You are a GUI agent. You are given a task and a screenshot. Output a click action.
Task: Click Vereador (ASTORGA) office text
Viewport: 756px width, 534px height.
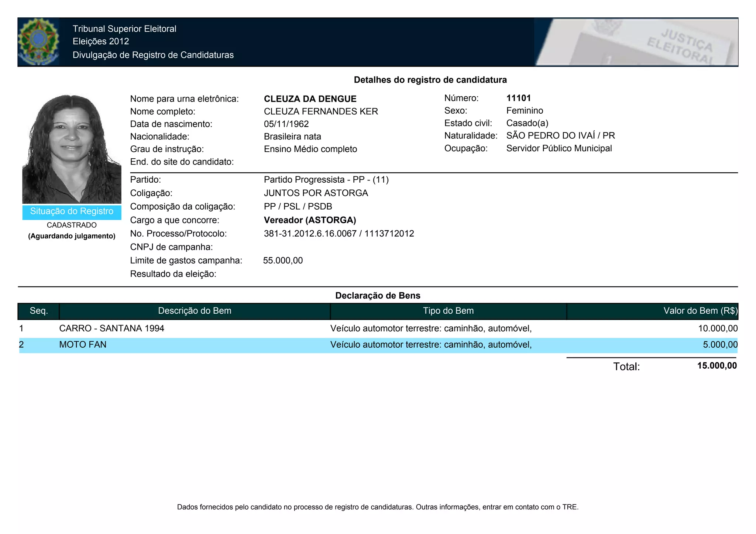point(310,220)
